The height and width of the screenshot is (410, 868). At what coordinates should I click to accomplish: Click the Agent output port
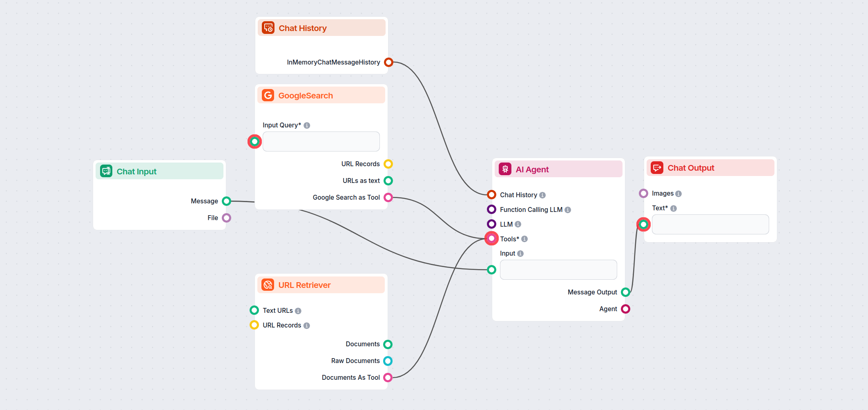click(x=626, y=309)
